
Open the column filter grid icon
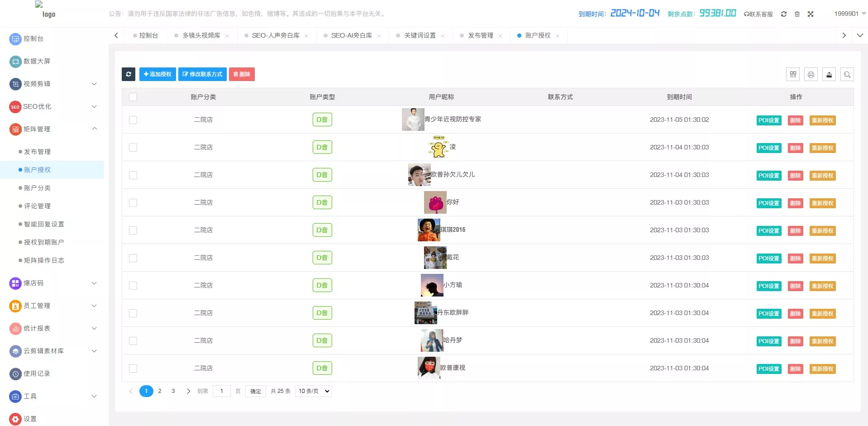click(x=793, y=75)
